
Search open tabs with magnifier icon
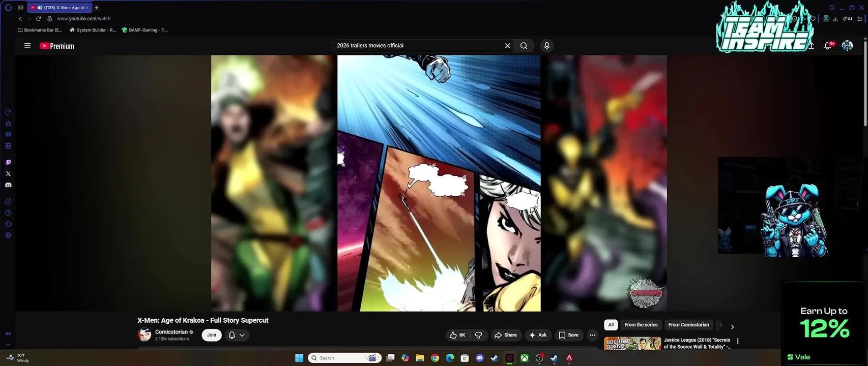832,8
